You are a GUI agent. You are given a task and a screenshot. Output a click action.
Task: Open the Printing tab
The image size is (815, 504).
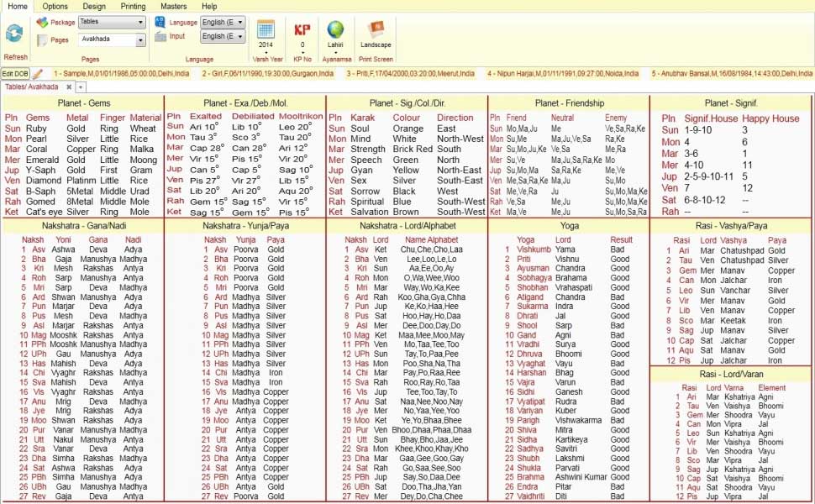(x=133, y=6)
